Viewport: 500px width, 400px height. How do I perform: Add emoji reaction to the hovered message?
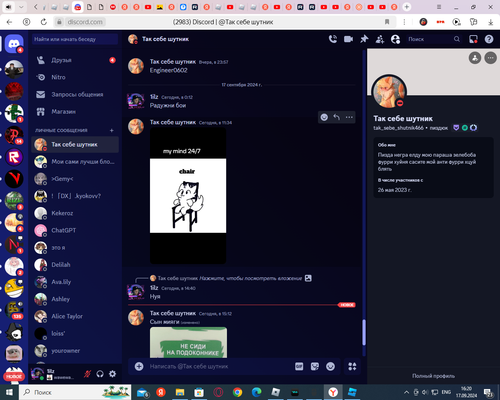coord(324,117)
